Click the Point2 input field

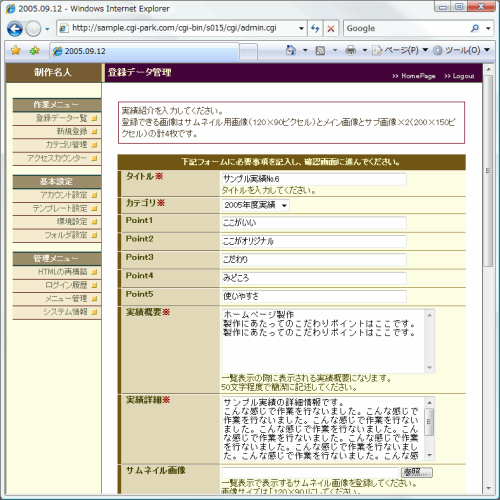click(314, 241)
